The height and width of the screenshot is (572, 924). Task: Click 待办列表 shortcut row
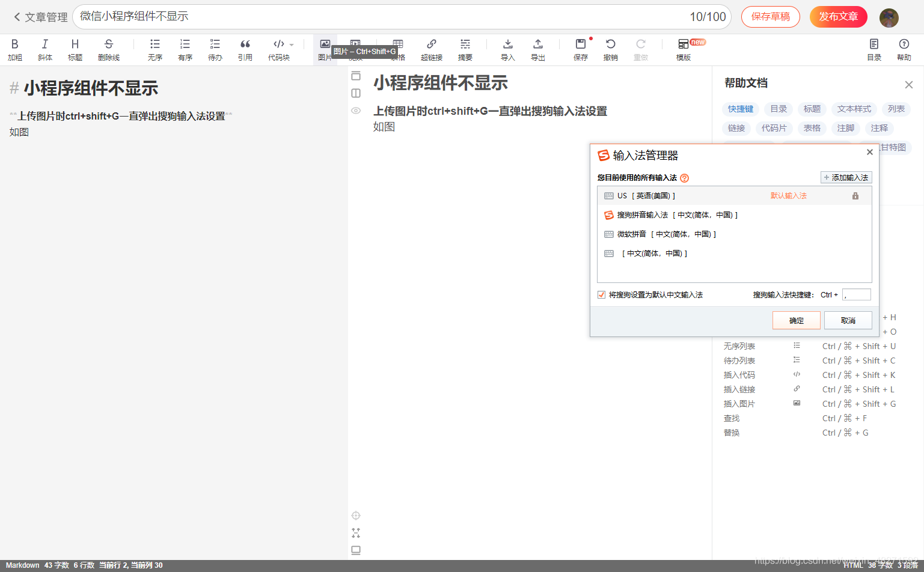click(810, 361)
